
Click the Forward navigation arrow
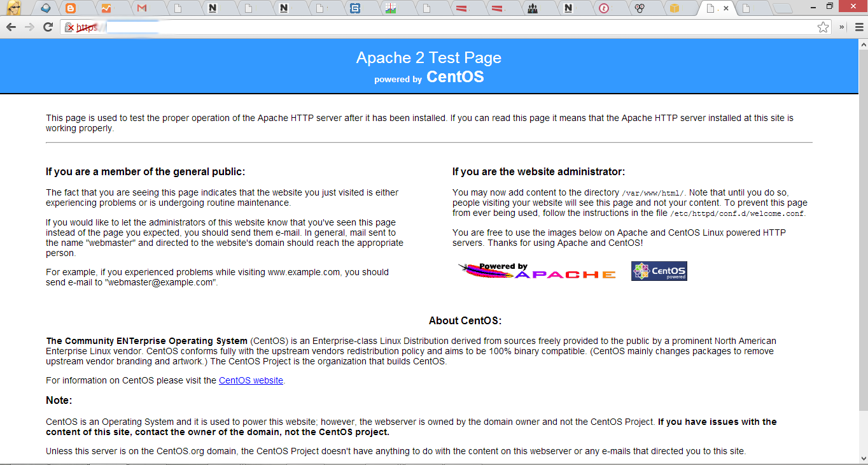coord(29,27)
